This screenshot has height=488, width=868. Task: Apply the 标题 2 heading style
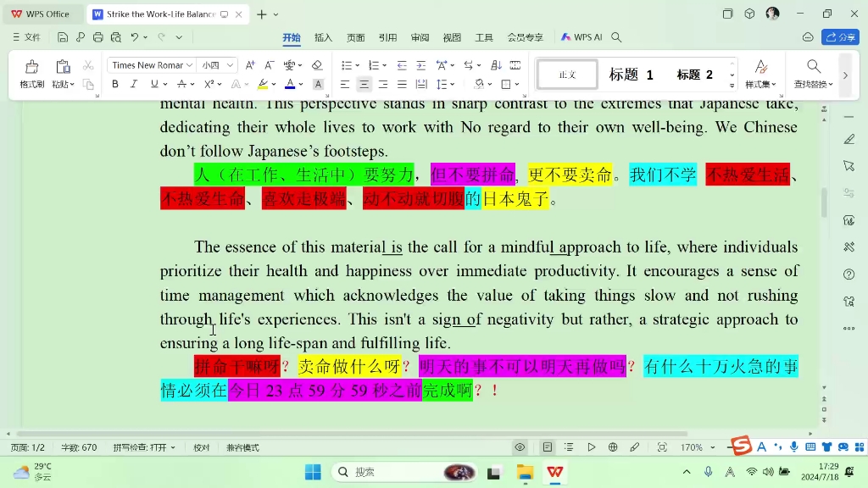click(695, 75)
